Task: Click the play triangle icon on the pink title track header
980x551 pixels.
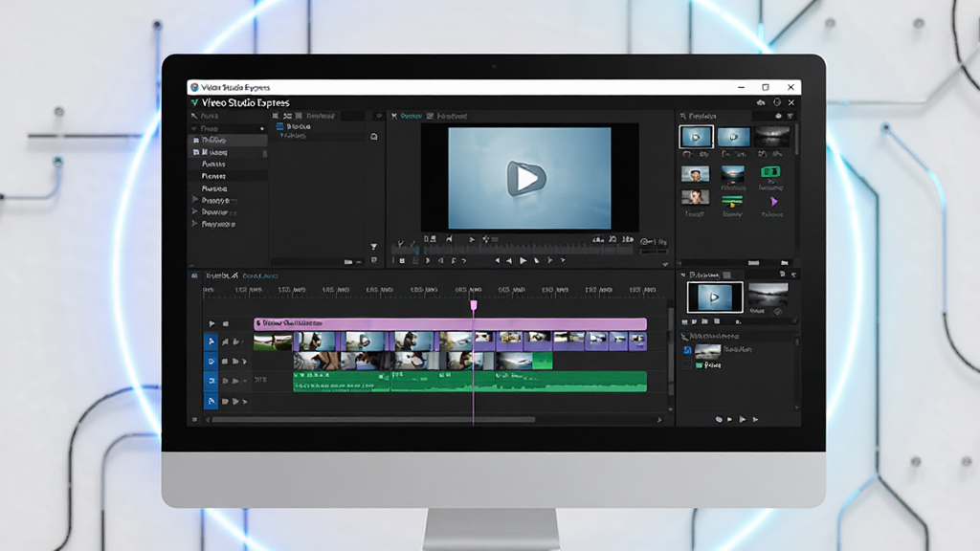Action: pos(212,323)
